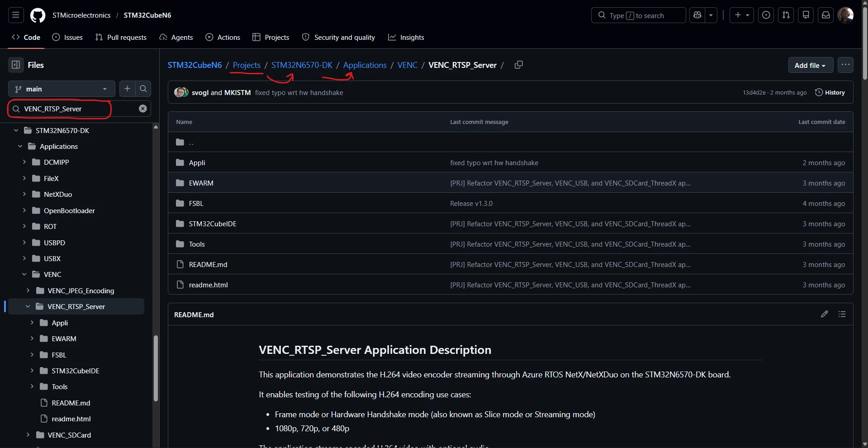
Task: Expand the FileX tree folder
Action: point(24,178)
